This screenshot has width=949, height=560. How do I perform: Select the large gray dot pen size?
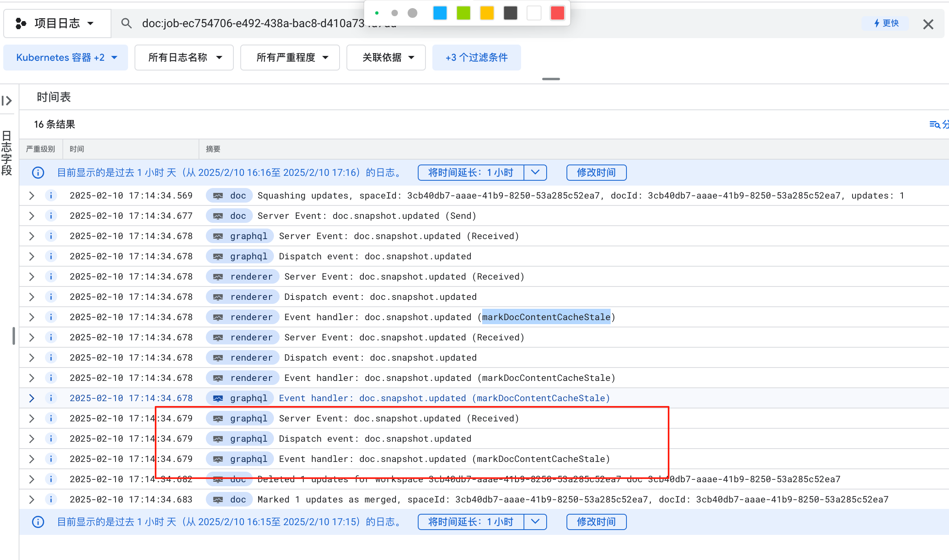pyautogui.click(x=413, y=13)
